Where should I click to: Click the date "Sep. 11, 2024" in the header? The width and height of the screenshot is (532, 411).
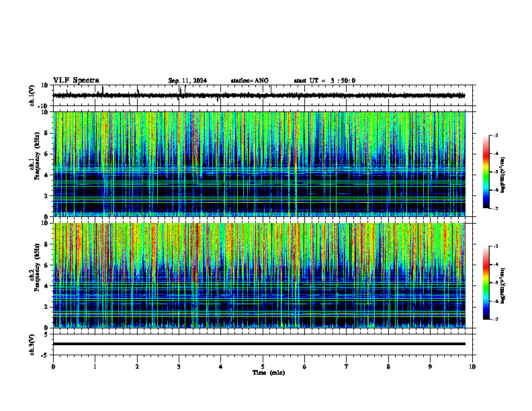click(x=187, y=81)
